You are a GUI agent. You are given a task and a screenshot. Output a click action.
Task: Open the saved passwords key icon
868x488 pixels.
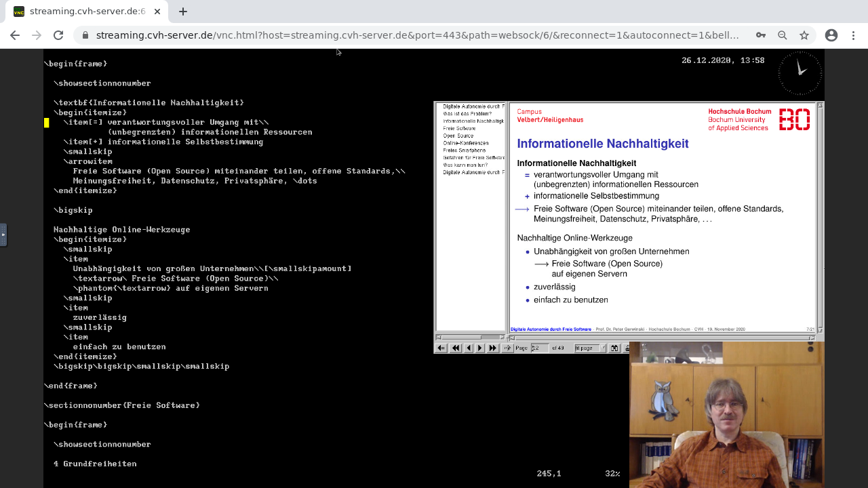point(761,35)
